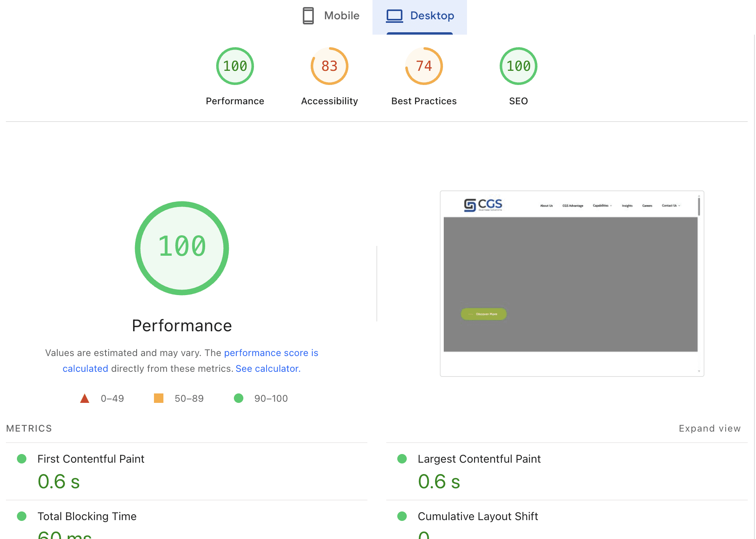Click the Total Blocking Time metric
The image size is (756, 539).
pyautogui.click(x=87, y=517)
